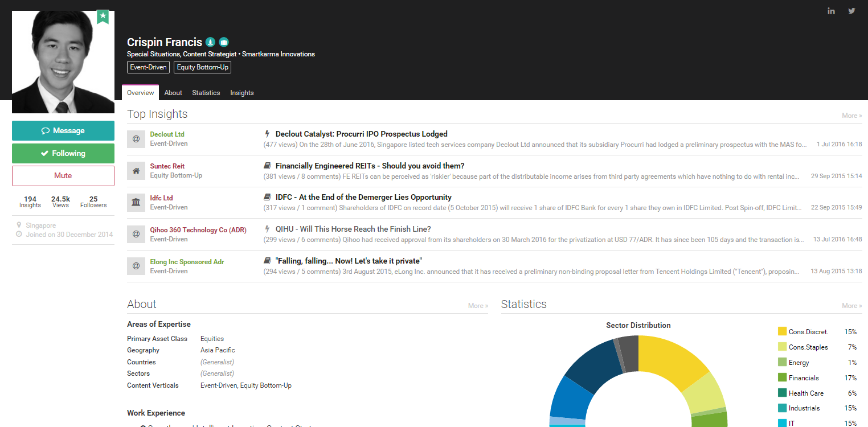
Task: Expand More in the About section
Action: point(478,306)
